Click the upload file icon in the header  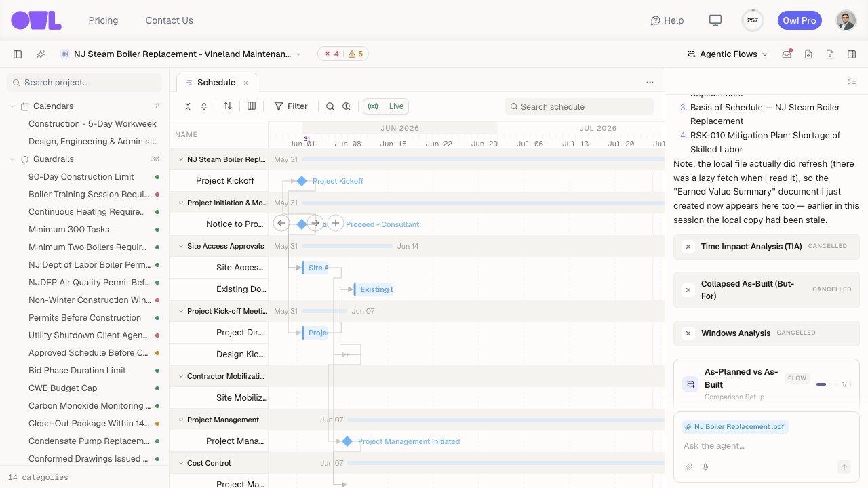click(x=808, y=54)
